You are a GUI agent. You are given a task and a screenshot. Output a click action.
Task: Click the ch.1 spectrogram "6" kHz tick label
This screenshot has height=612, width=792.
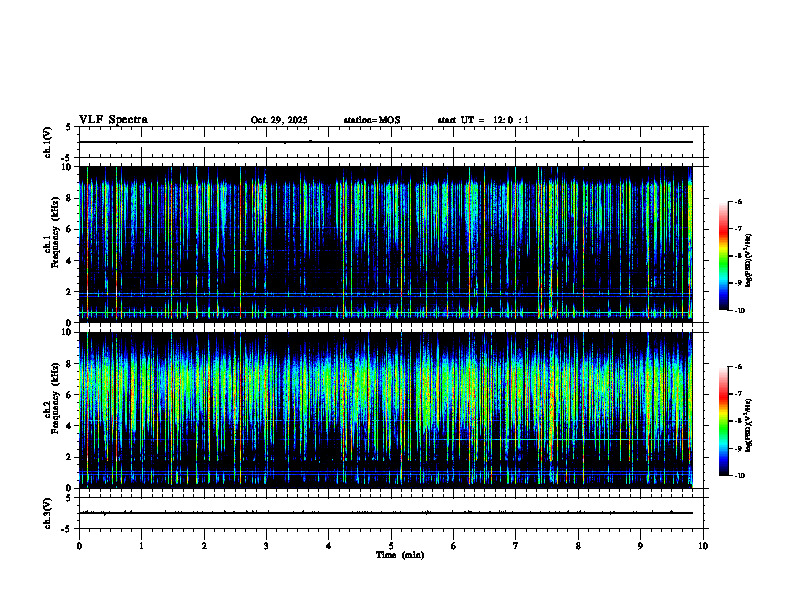69,229
